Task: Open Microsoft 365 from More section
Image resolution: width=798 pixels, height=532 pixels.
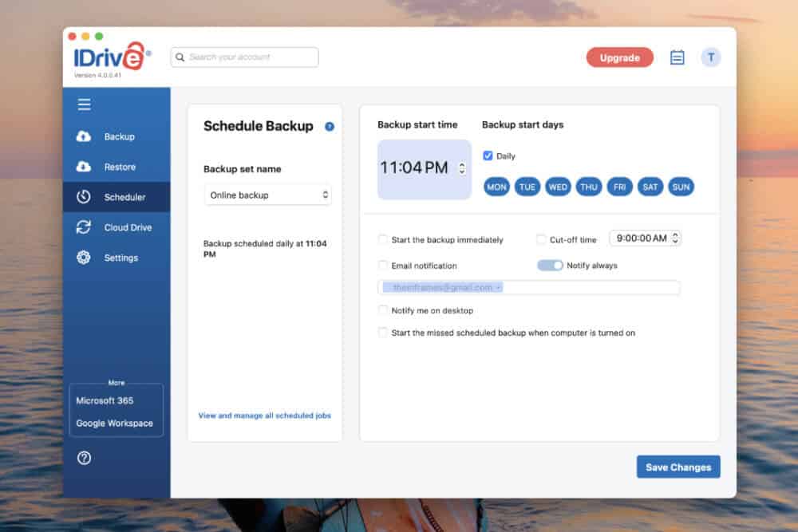Action: pyautogui.click(x=105, y=400)
